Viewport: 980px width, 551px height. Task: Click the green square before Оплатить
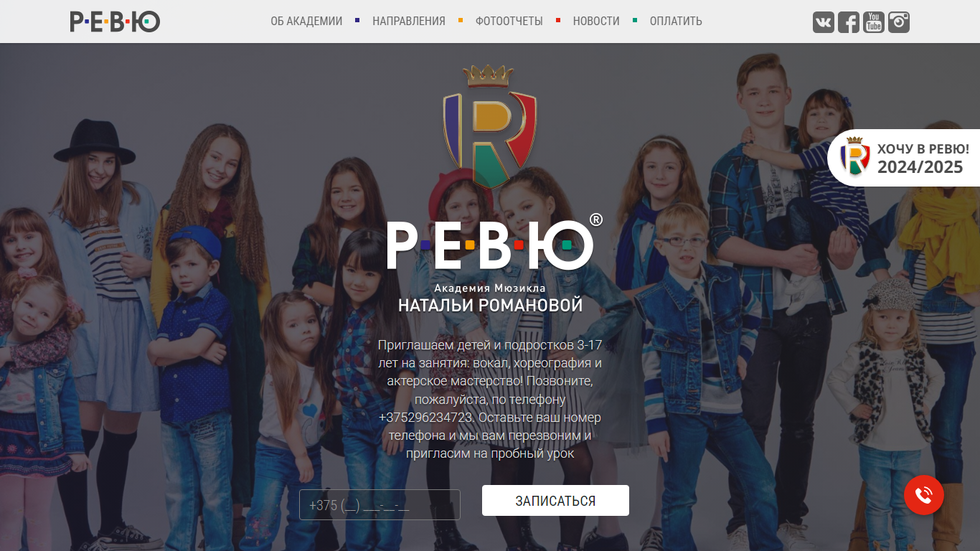(635, 20)
